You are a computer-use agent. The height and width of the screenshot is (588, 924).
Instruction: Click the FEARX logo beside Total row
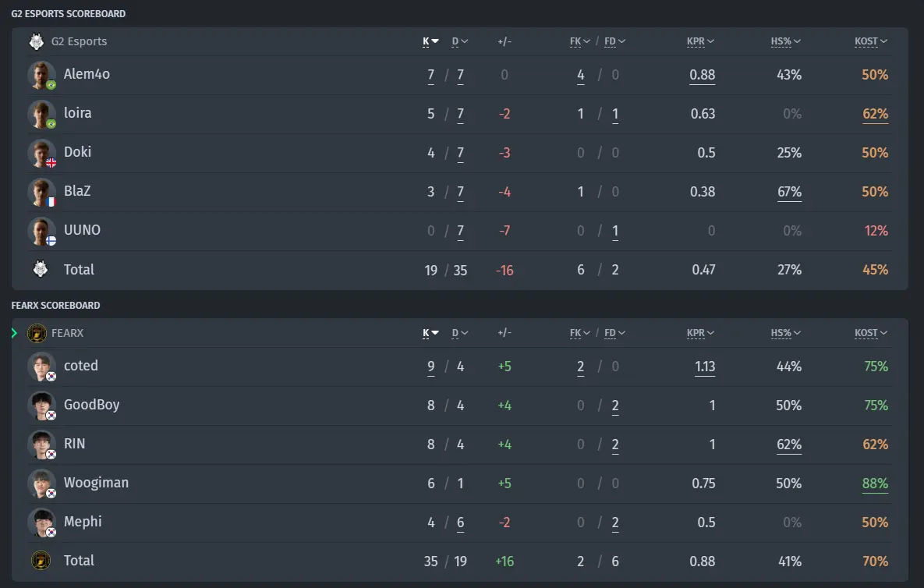point(40,560)
